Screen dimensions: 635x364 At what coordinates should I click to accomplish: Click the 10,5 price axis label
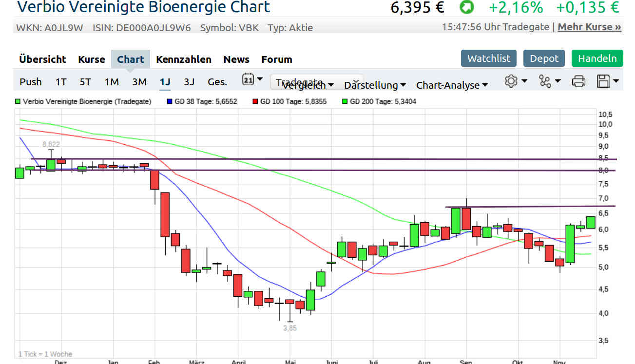605,115
